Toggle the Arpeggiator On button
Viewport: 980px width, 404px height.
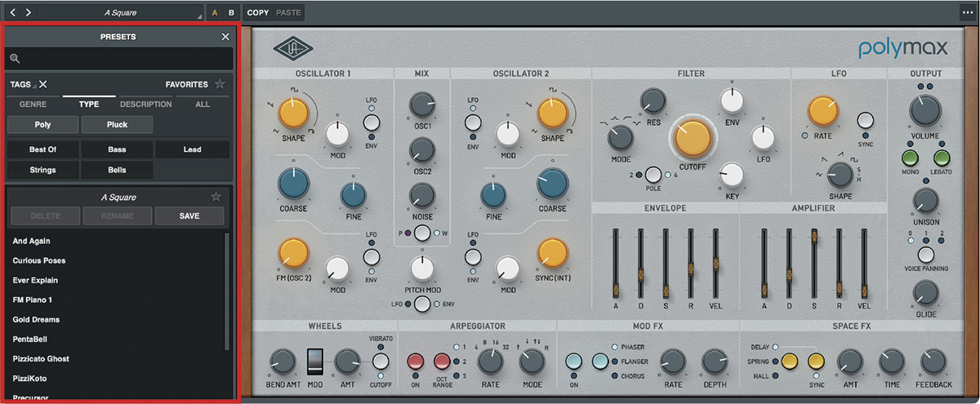click(x=416, y=362)
